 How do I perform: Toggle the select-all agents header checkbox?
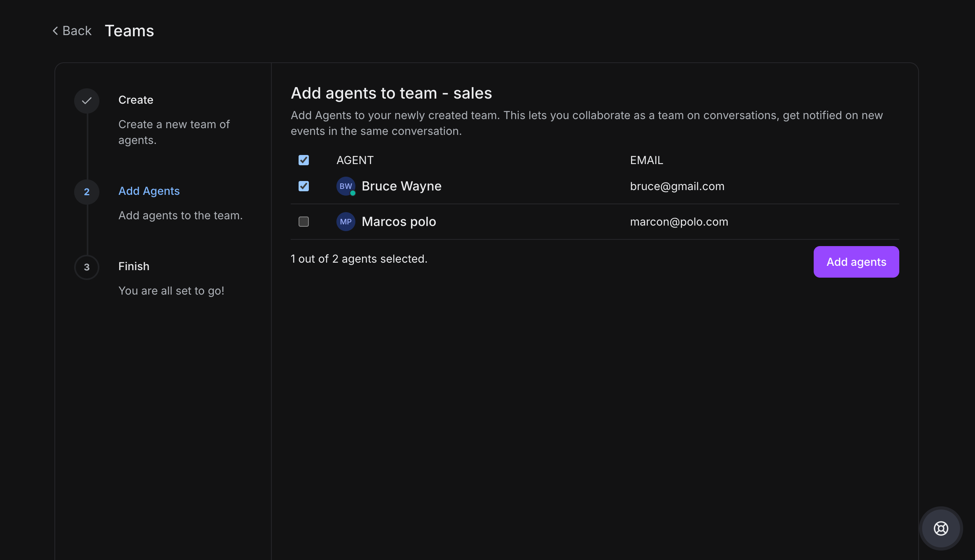click(304, 160)
